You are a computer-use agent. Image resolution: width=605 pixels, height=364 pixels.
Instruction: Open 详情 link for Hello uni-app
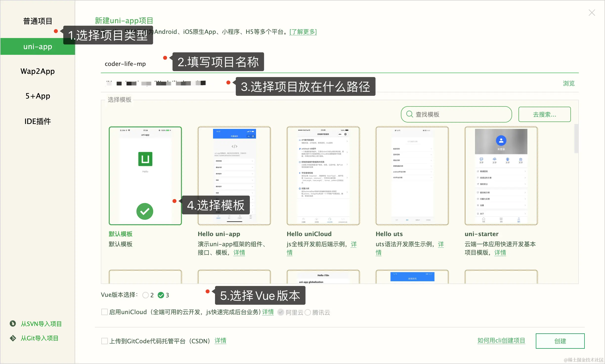[239, 253]
